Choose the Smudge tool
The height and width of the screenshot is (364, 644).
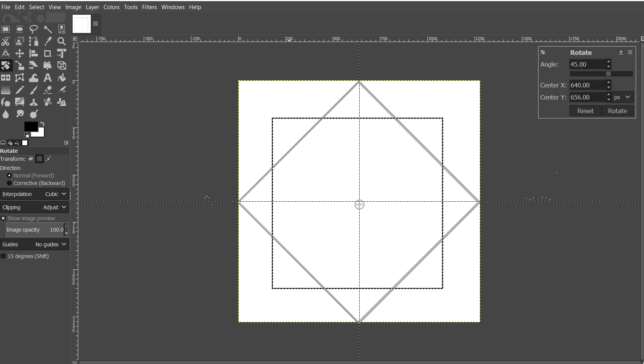pyautogui.click(x=20, y=114)
